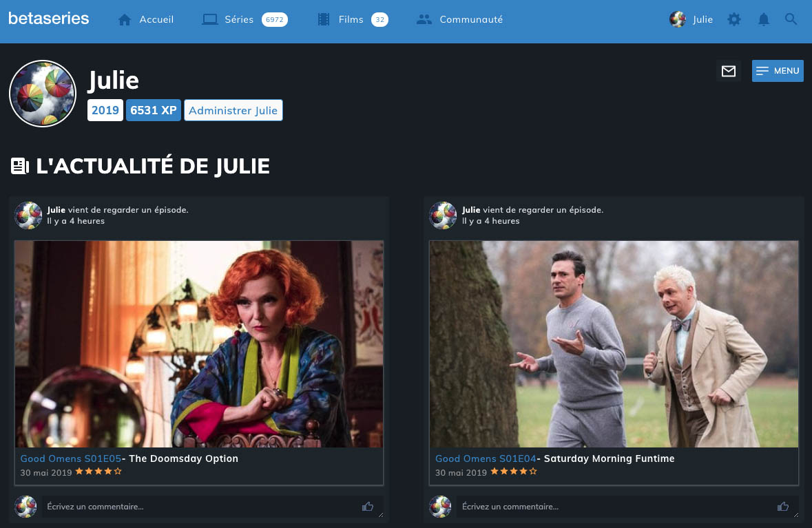Click the home icon beside Accueil
The height and width of the screenshot is (528, 812).
pos(125,20)
